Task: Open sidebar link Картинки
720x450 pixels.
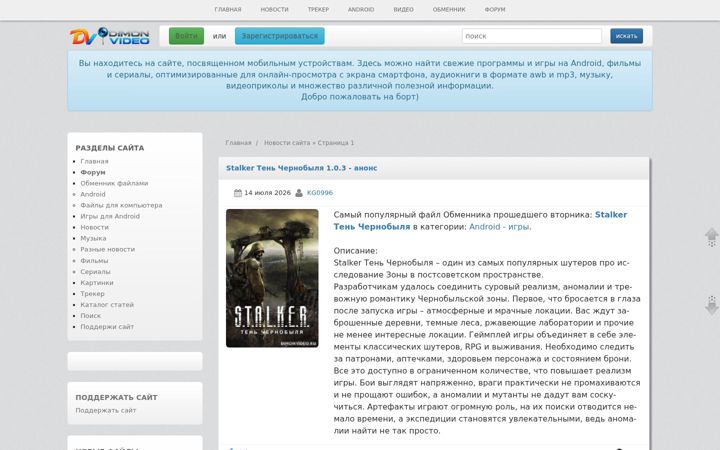Action: point(96,282)
